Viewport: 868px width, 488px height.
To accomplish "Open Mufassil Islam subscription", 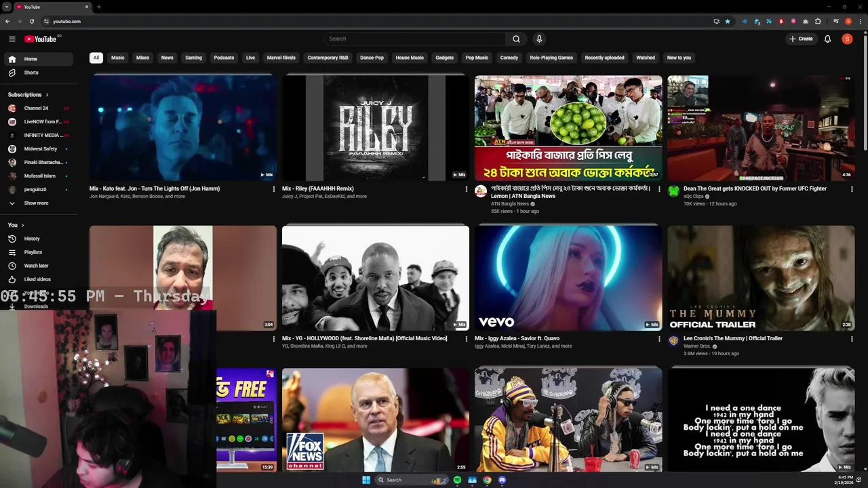I will click(x=39, y=176).
